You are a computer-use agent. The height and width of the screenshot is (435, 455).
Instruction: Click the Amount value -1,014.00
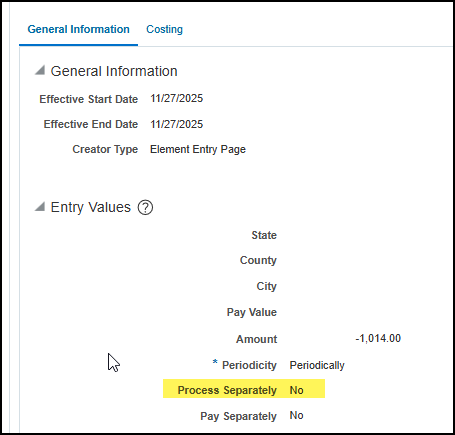click(x=378, y=338)
